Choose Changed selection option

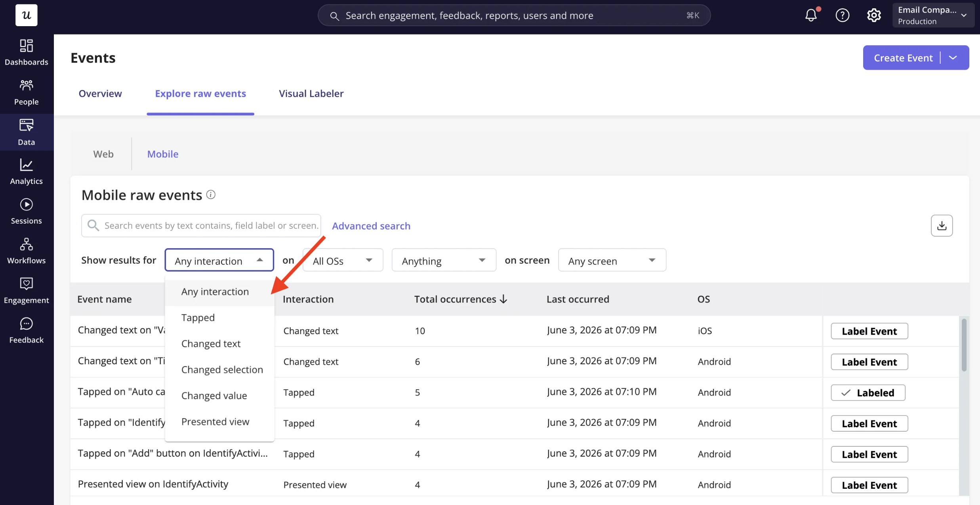(219, 369)
